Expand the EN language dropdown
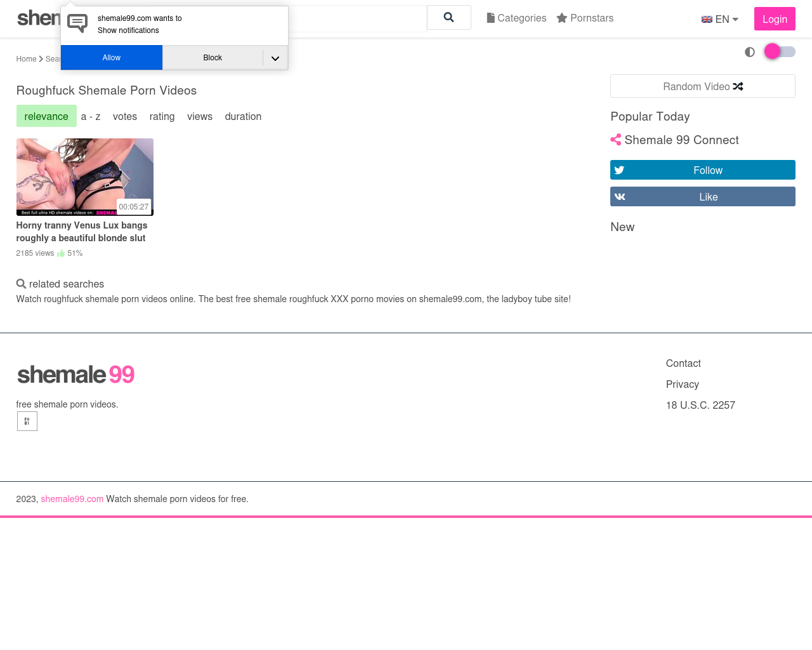This screenshot has width=812, height=650. pos(720,19)
